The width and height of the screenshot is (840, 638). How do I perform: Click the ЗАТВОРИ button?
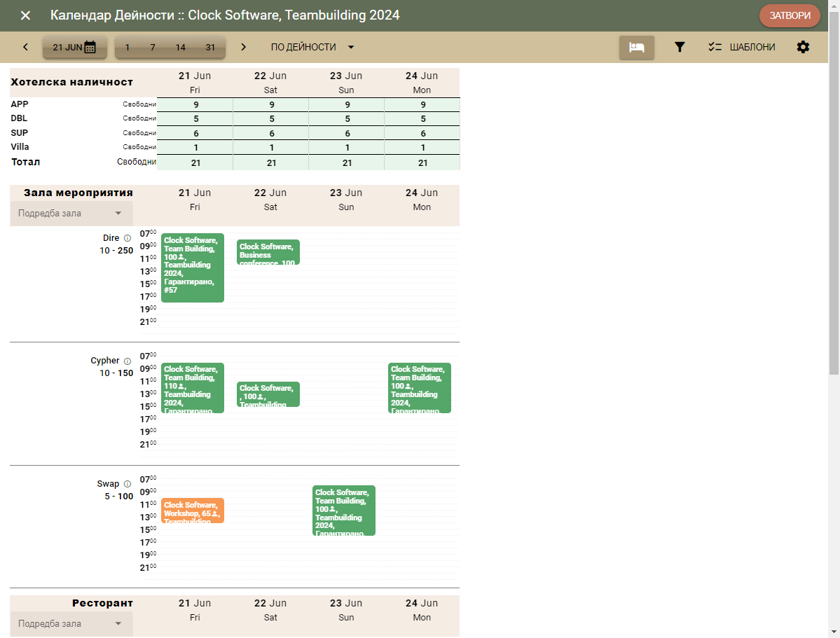point(790,15)
